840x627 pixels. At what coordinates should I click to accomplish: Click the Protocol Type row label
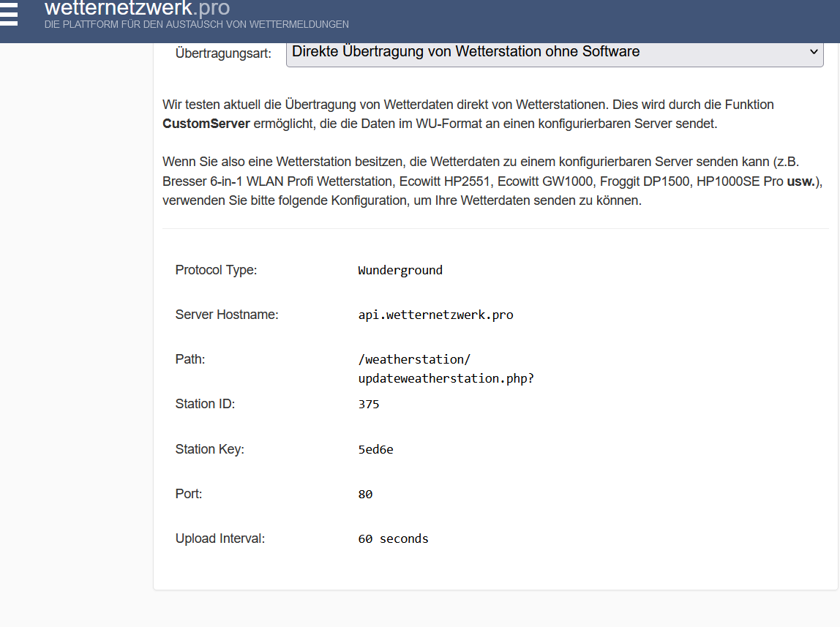[216, 270]
